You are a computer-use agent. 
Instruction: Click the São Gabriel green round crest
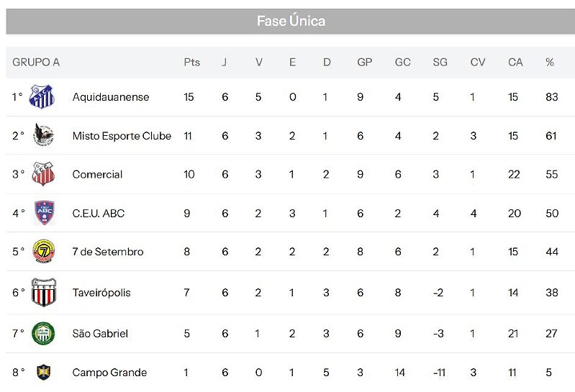tap(43, 334)
